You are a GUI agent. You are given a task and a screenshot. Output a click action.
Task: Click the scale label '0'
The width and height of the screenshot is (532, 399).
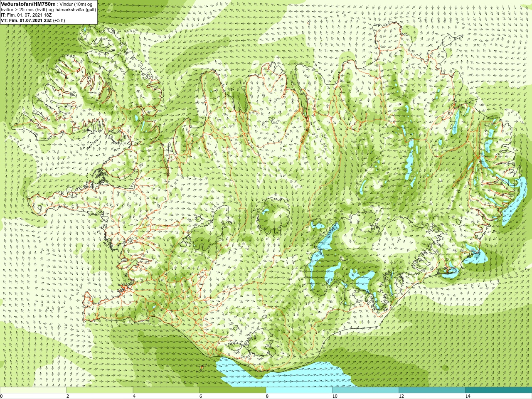[2, 396]
